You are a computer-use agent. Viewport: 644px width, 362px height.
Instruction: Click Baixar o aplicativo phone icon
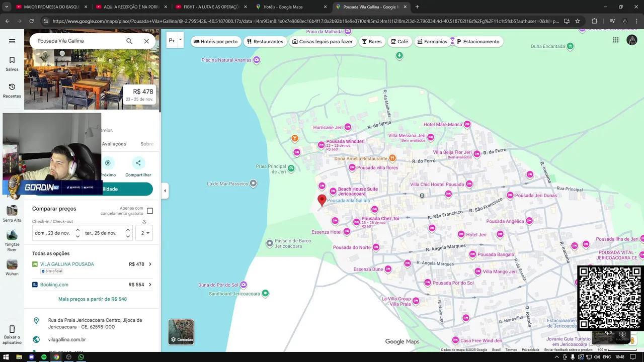pyautogui.click(x=12, y=329)
